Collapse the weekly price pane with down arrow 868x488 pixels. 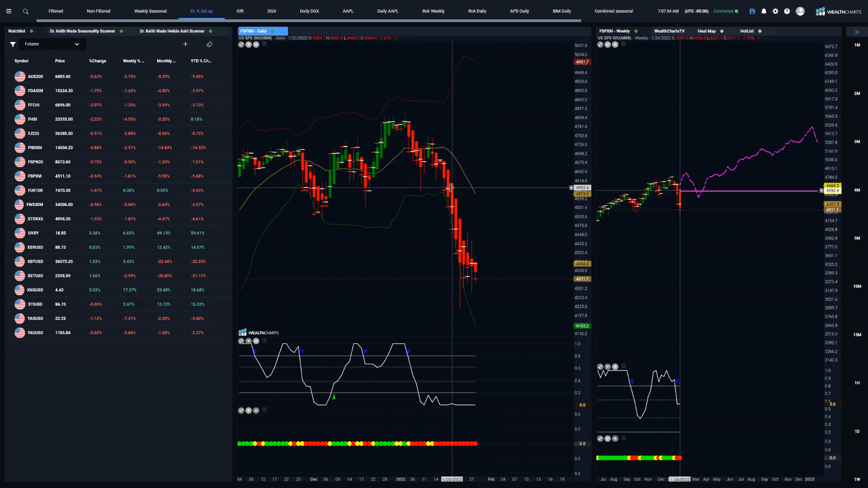tap(608, 44)
